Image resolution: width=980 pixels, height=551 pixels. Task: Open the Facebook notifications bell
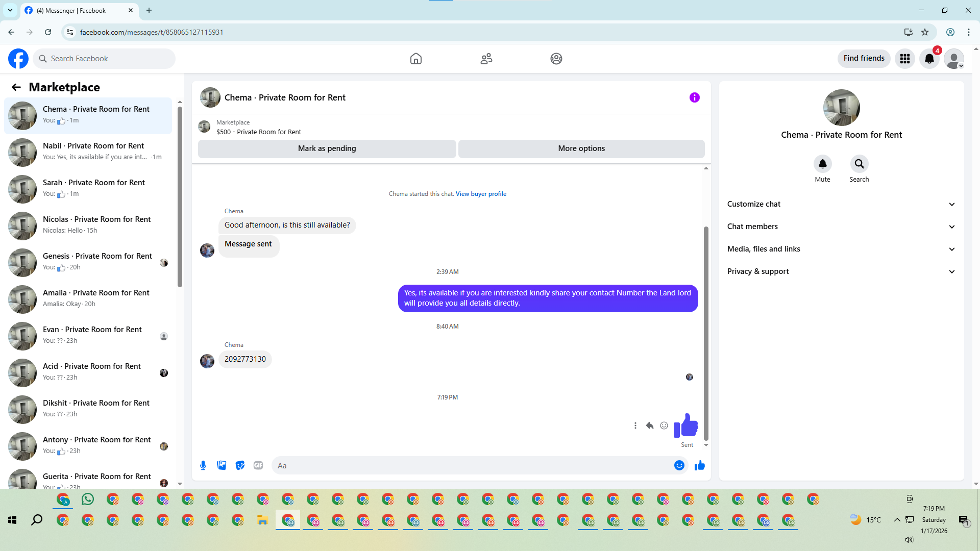(x=929, y=59)
